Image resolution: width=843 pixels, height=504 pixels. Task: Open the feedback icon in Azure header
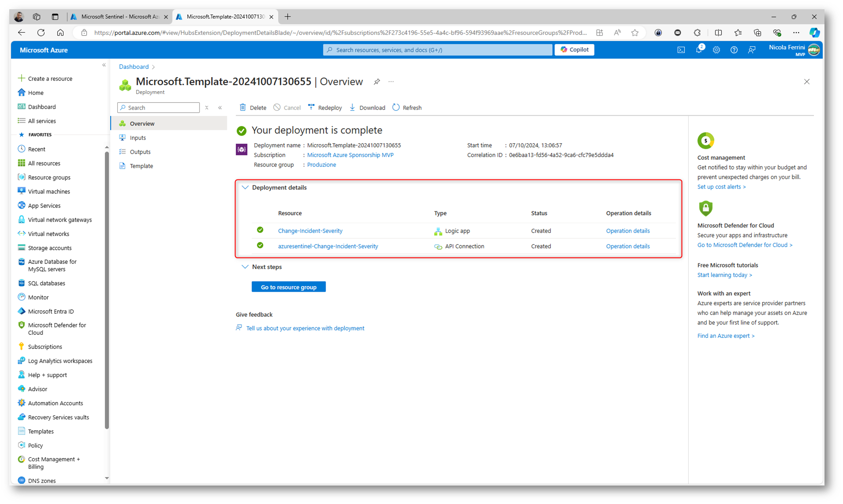pyautogui.click(x=752, y=50)
